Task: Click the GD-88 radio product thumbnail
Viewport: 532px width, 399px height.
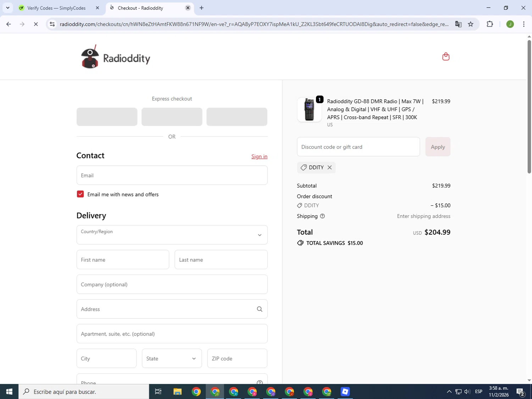Action: click(x=309, y=110)
